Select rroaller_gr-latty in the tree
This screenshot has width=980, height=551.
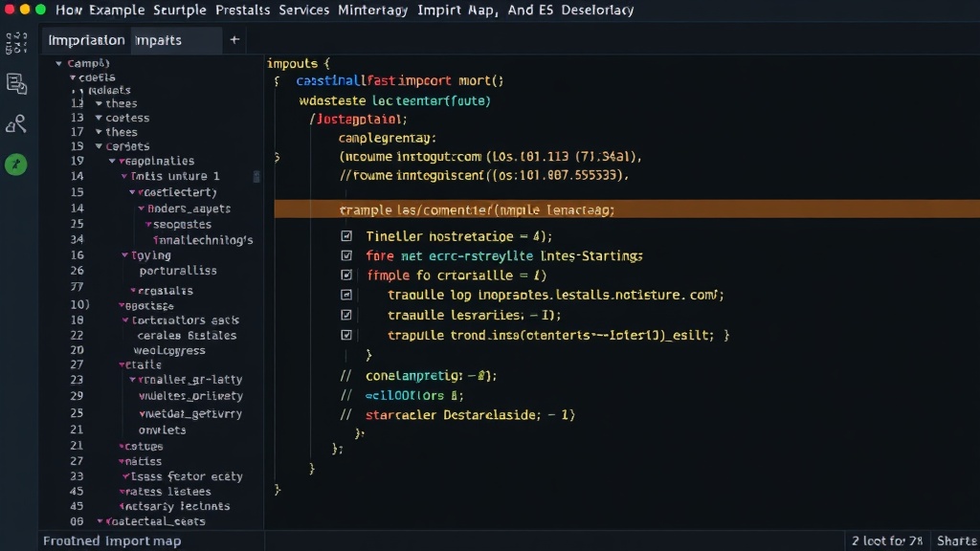(190, 379)
